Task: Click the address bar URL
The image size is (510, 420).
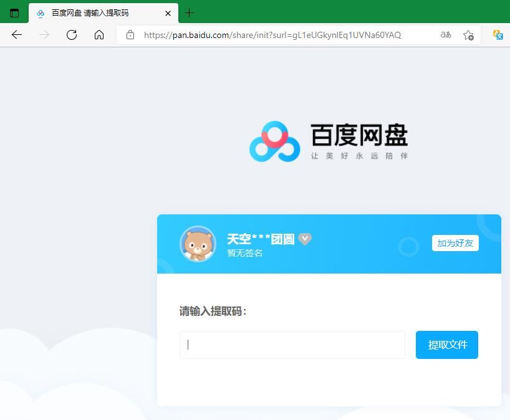Action: (272, 35)
